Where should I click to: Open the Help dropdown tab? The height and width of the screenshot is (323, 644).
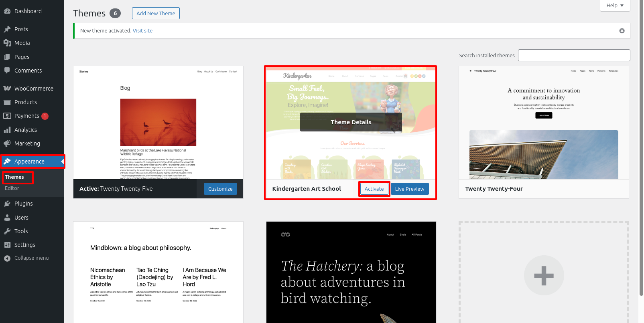tap(615, 6)
